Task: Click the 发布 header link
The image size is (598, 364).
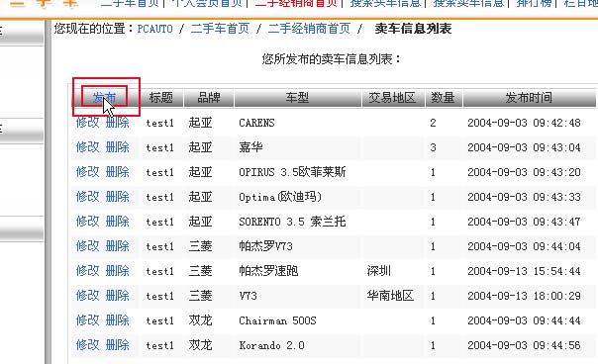Action: (104, 98)
